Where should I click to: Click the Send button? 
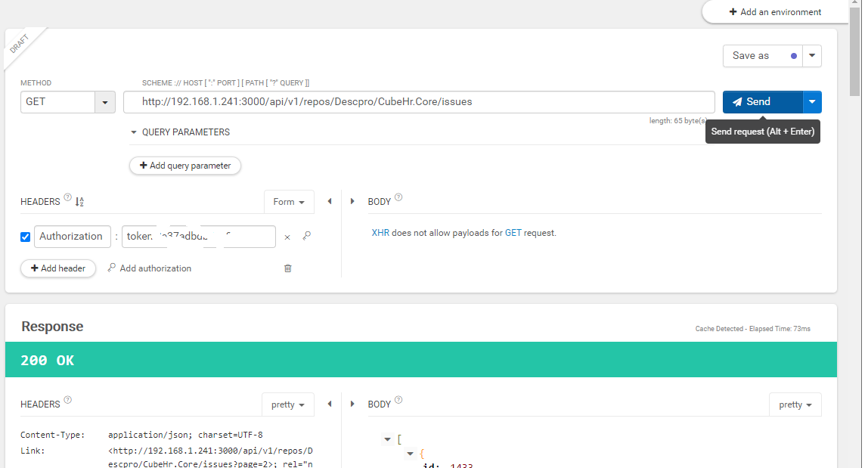coord(760,102)
